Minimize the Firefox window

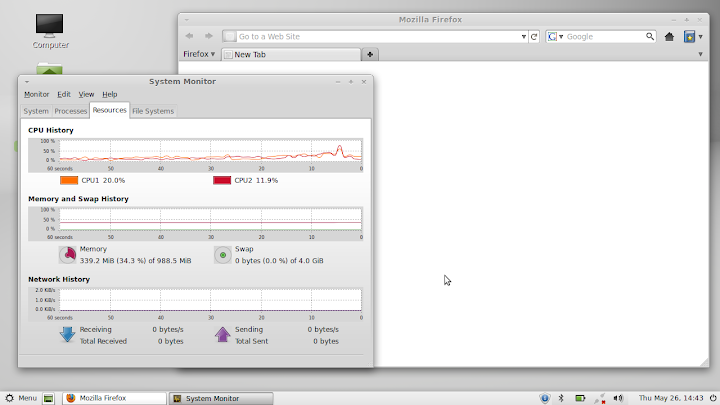pyautogui.click(x=674, y=20)
